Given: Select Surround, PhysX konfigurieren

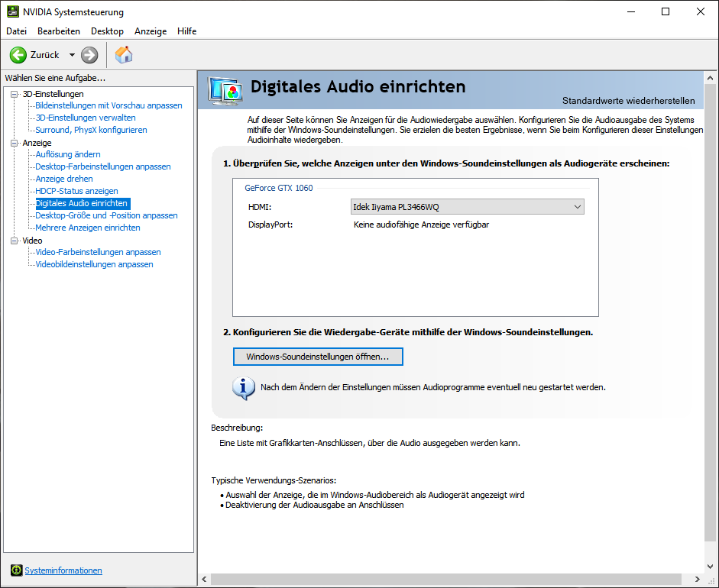Looking at the screenshot, I should [91, 130].
